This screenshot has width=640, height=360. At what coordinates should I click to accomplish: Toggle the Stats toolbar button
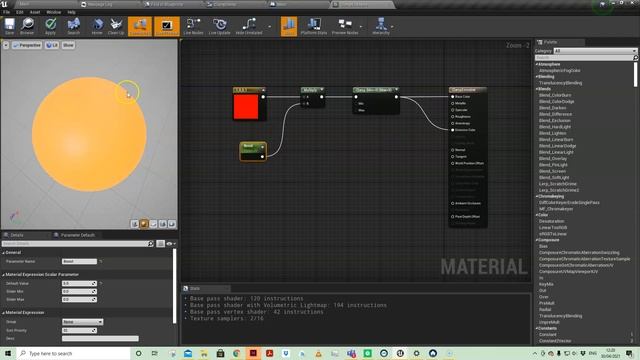[x=289, y=27]
